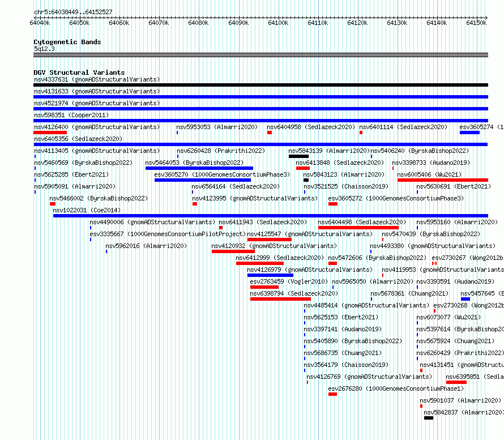Viewport: 504px width, 440px height.
Task: Click the red bar of nsv6404498
Action: (x=358, y=228)
